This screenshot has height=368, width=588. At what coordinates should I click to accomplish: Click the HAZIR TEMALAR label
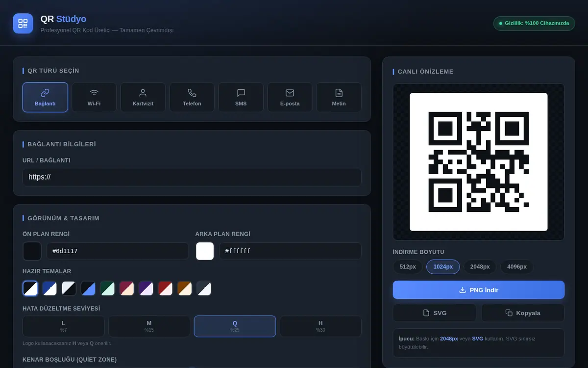click(47, 271)
